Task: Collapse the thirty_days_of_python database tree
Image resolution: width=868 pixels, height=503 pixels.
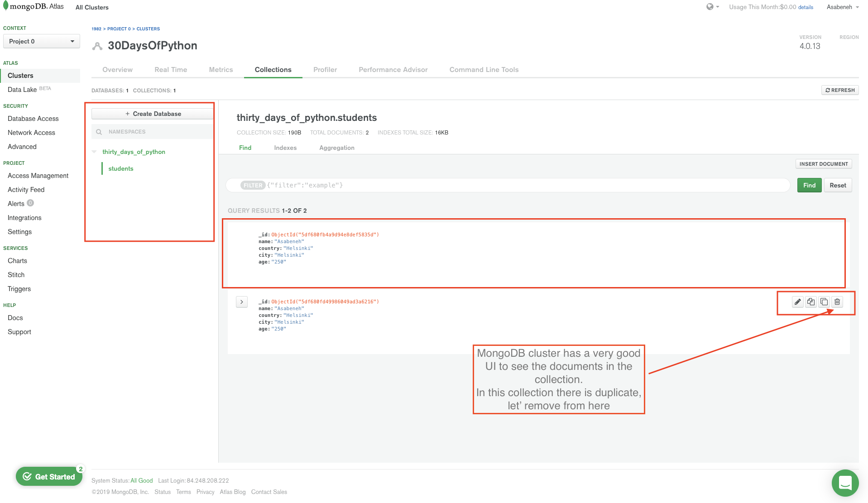Action: click(94, 152)
